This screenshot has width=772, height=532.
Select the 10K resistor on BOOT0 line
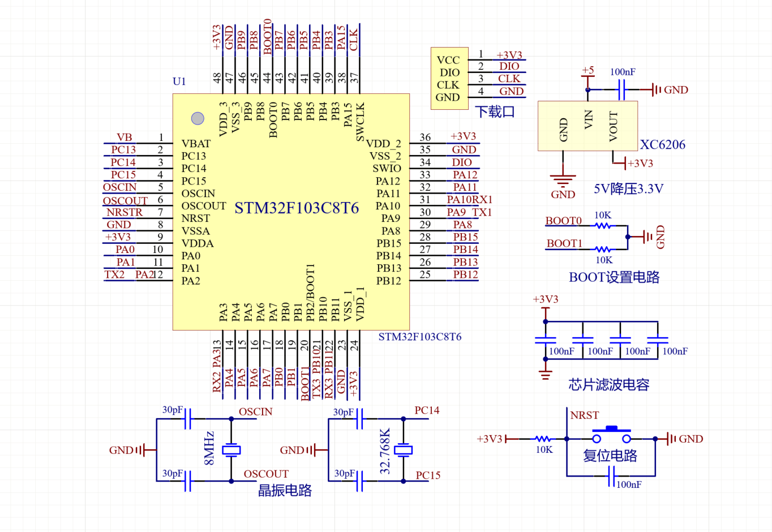[x=603, y=226]
